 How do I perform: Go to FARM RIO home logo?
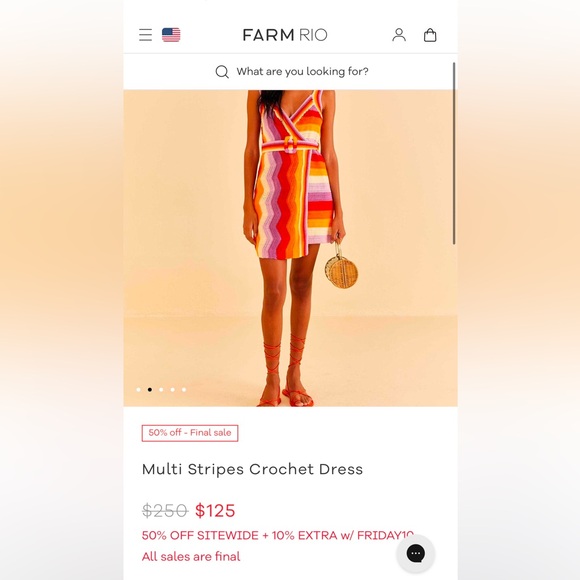(x=285, y=35)
